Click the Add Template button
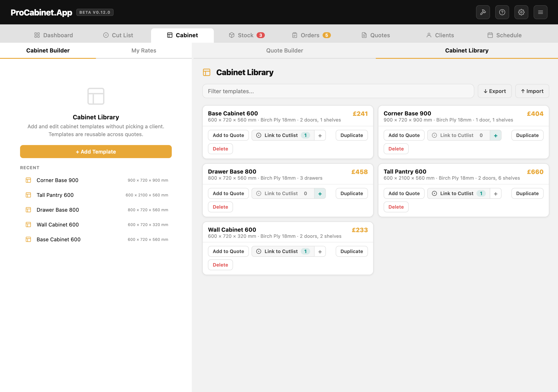The height and width of the screenshot is (392, 558). point(96,152)
